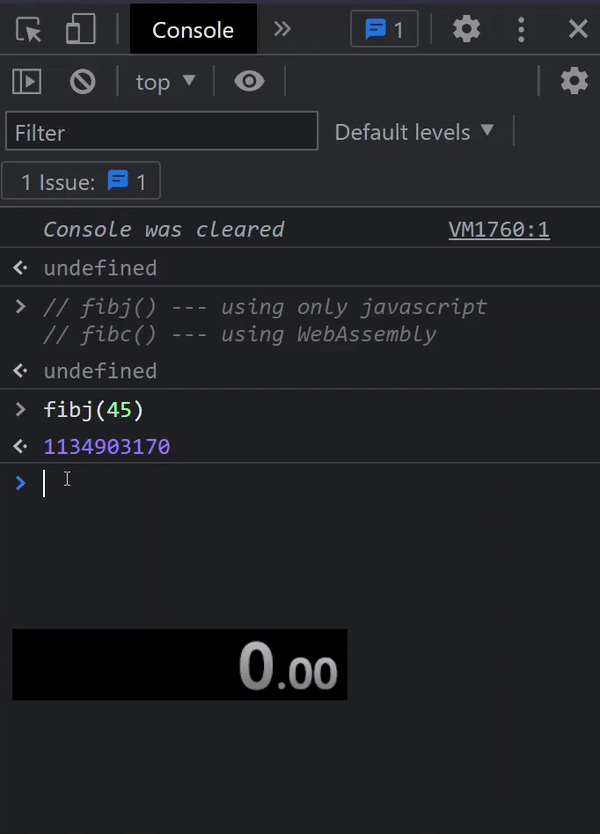This screenshot has width=600, height=834.
Task: Show more DevTools tabs chevron
Action: [282, 29]
